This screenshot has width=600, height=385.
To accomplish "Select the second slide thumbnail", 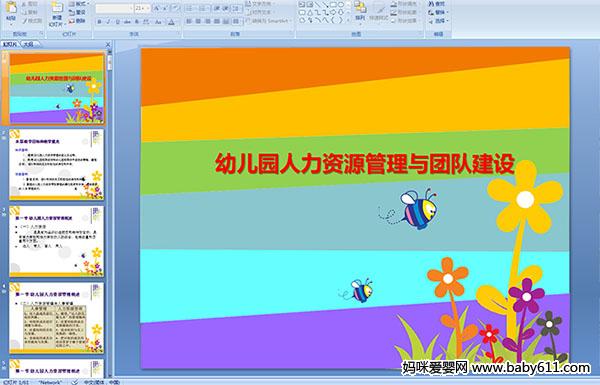I will point(57,165).
